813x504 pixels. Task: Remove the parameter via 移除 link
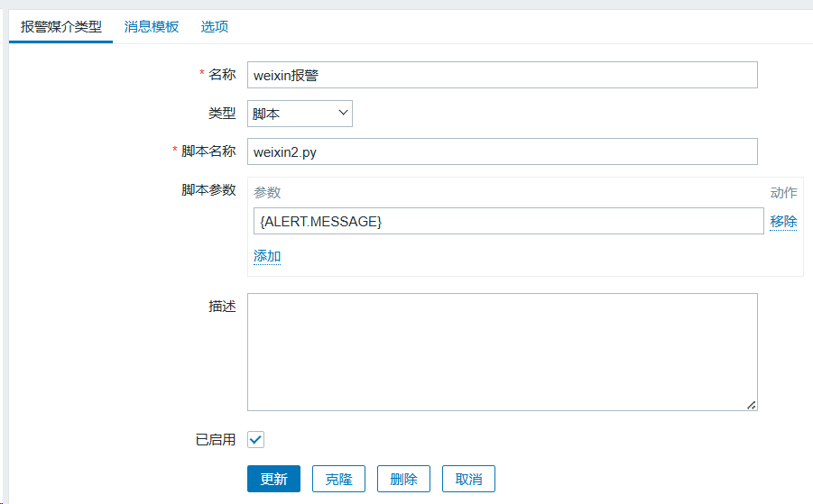[783, 222]
